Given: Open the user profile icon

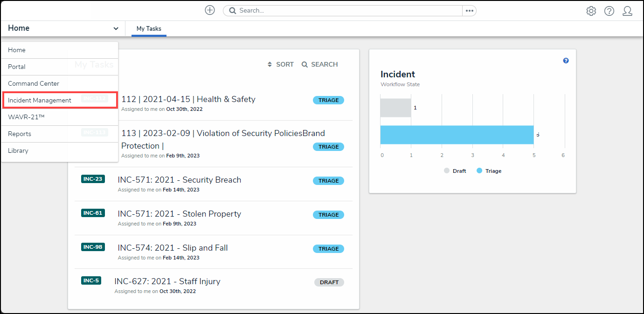Looking at the screenshot, I should pos(627,11).
